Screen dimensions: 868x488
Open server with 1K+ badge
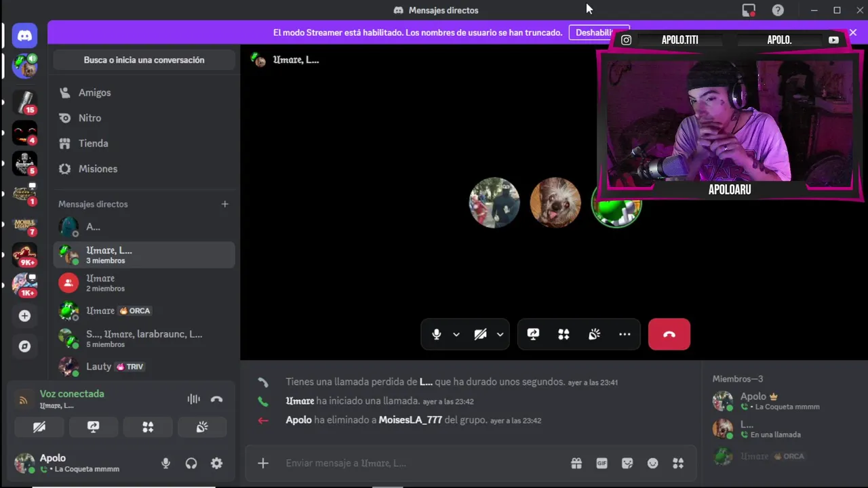(24, 285)
